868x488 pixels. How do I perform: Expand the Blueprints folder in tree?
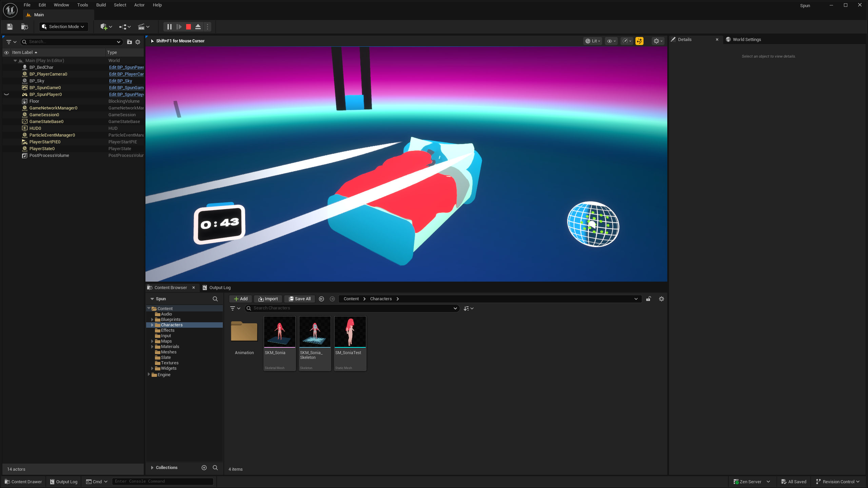click(152, 320)
